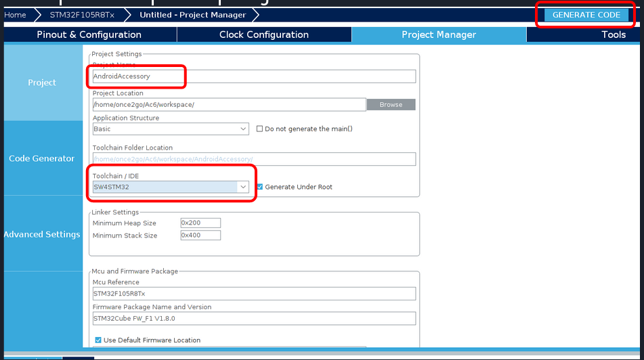The image size is (644, 360).
Task: Click the Minimum Heap Size field
Action: pyautogui.click(x=200, y=223)
